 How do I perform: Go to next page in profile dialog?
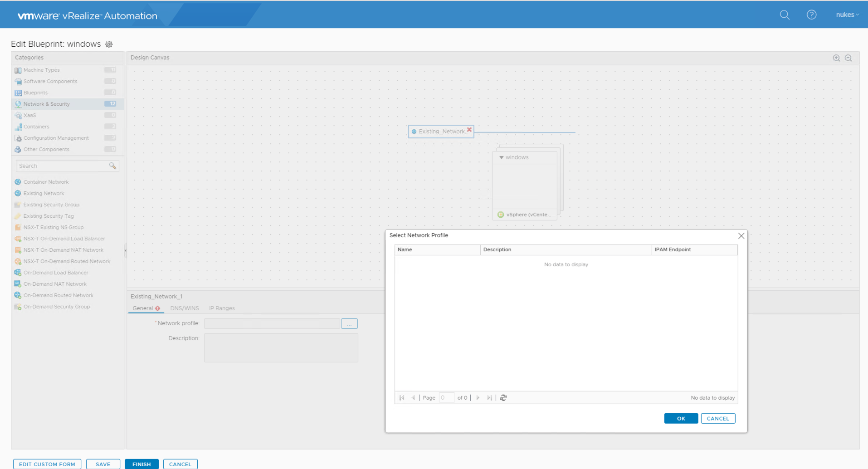point(478,398)
